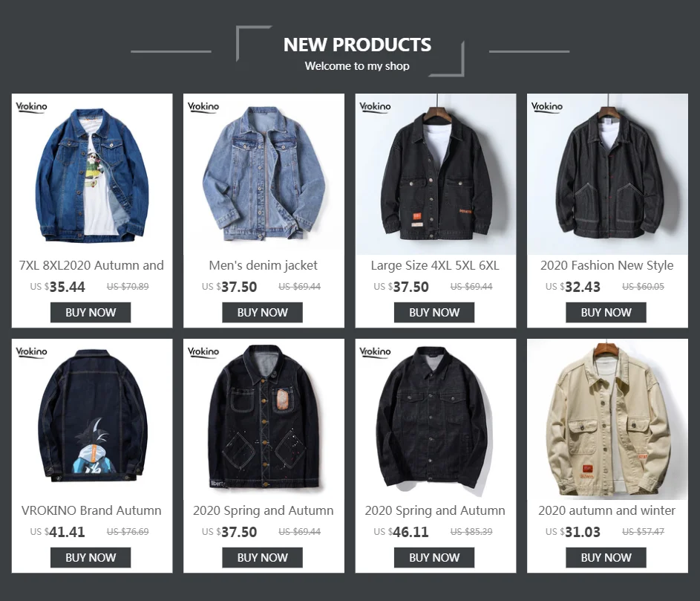Click Vrokino logo on Goku print jacket card
700x601 pixels.
(x=31, y=352)
